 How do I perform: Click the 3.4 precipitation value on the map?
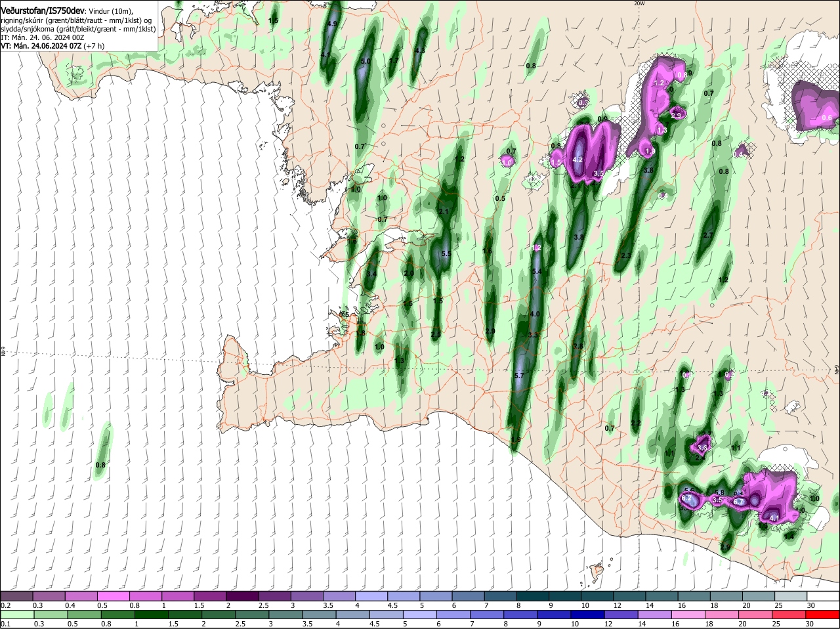[x=371, y=274]
